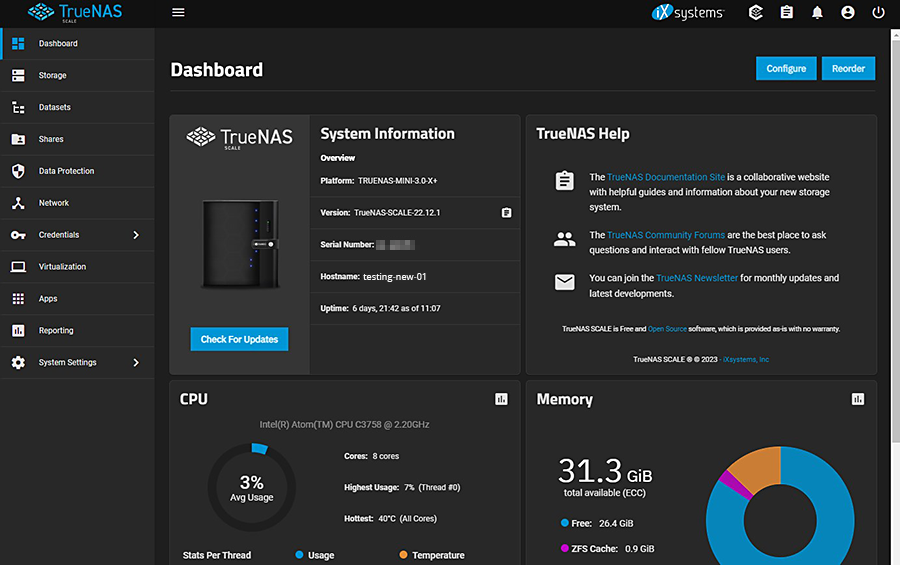Click the Apps grid icon in sidebar

click(18, 299)
